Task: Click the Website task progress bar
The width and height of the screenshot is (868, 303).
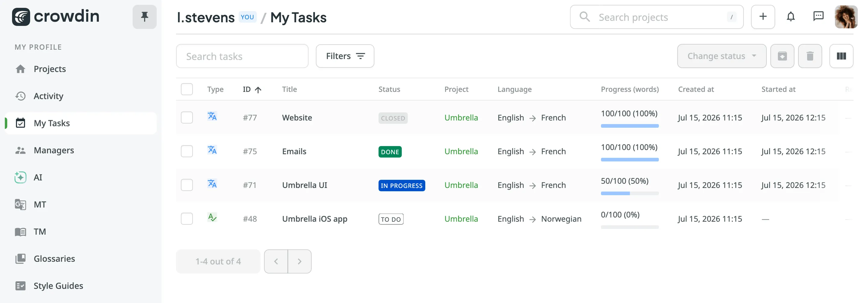Action: (x=629, y=126)
